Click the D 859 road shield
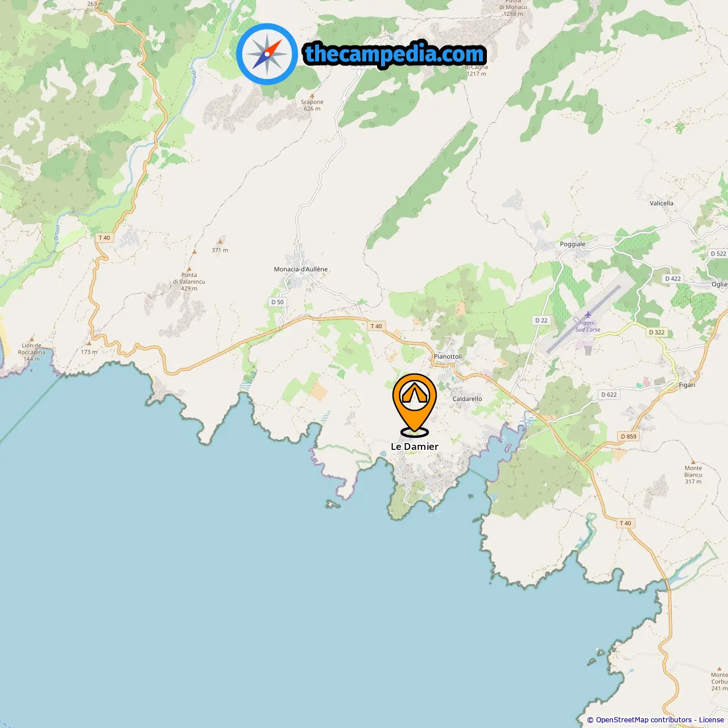Image resolution: width=728 pixels, height=728 pixels. coord(629,436)
